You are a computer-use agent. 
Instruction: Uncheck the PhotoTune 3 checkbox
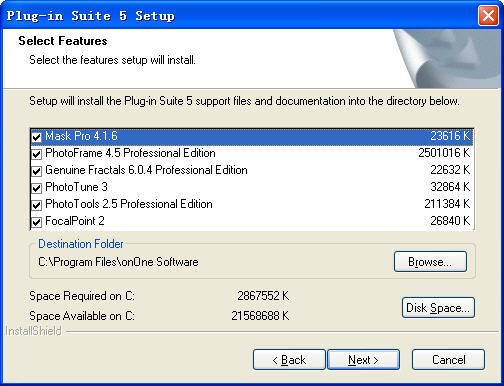point(36,188)
